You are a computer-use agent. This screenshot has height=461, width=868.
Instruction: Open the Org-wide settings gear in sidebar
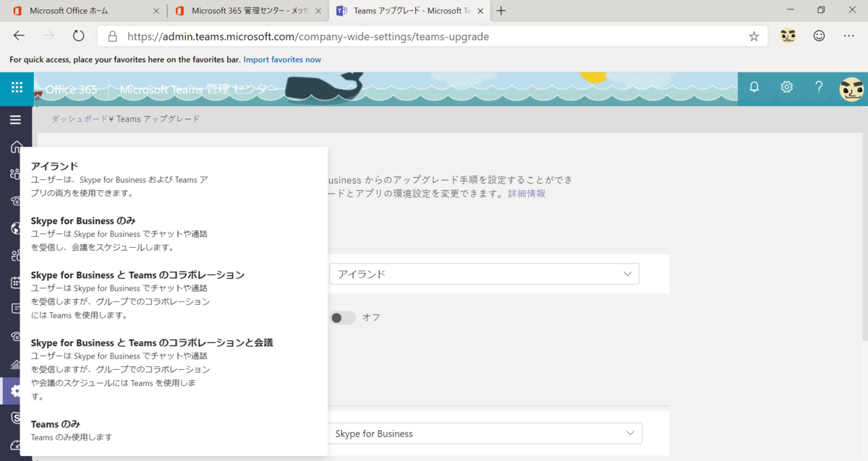point(15,391)
